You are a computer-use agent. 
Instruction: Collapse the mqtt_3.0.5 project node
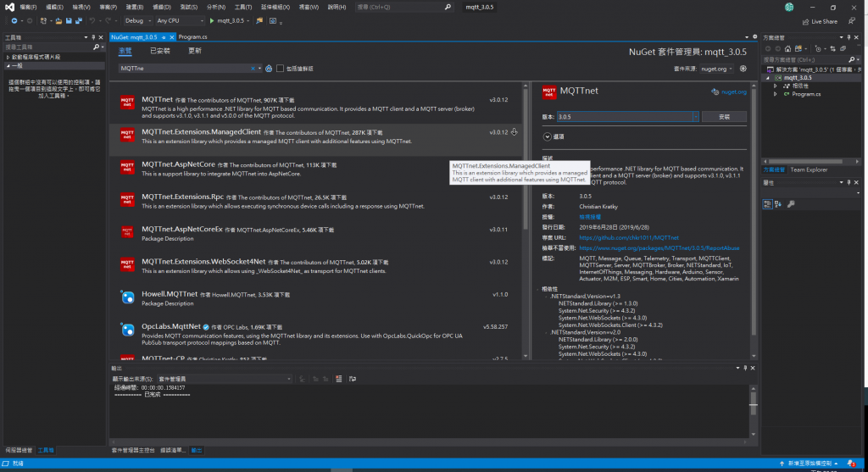(x=768, y=78)
